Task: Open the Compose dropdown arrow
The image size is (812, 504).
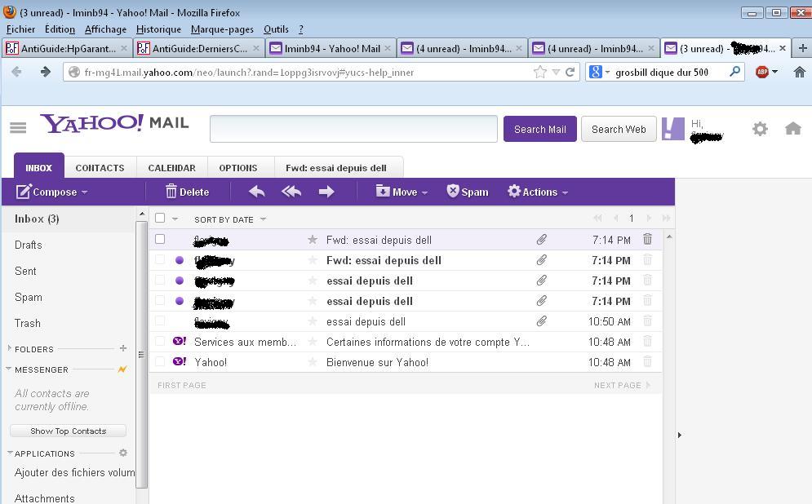Action: [x=84, y=192]
